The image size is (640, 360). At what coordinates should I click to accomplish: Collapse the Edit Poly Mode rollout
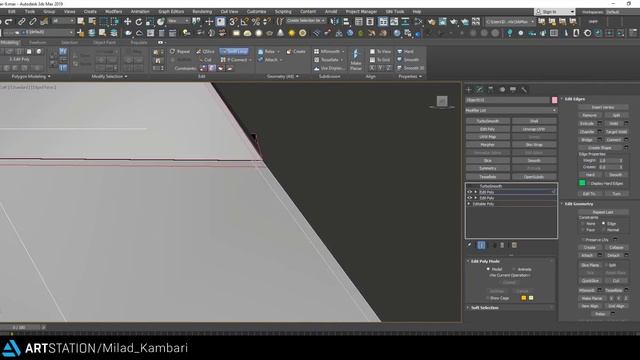485,261
